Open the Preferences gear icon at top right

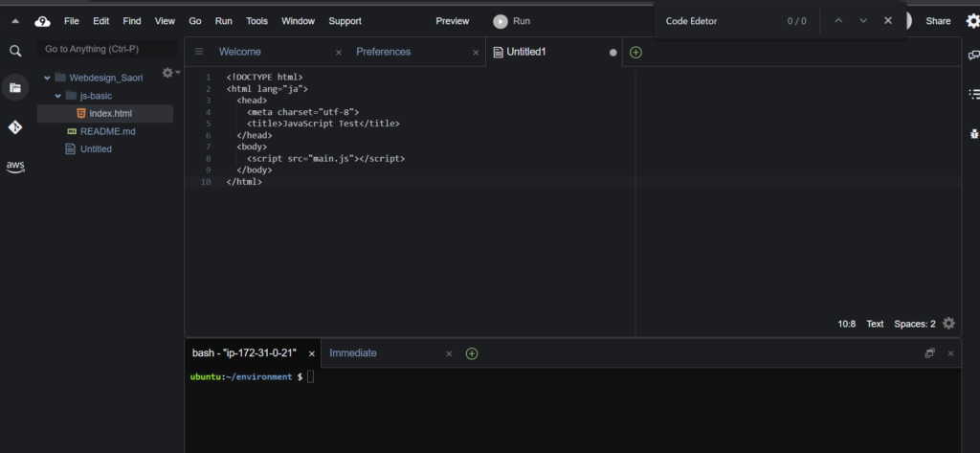point(972,21)
